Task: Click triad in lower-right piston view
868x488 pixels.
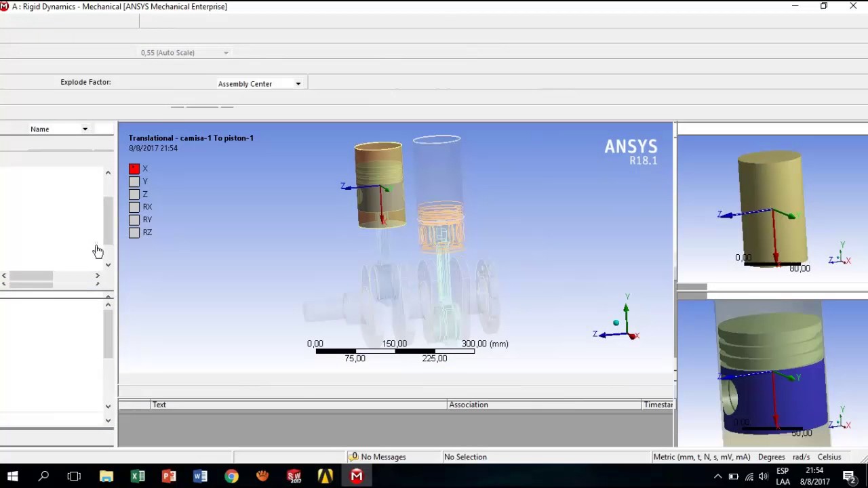Action: click(840, 419)
